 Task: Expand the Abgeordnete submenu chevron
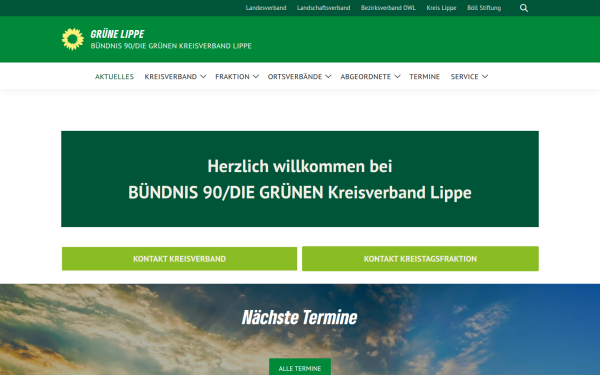[x=397, y=77]
